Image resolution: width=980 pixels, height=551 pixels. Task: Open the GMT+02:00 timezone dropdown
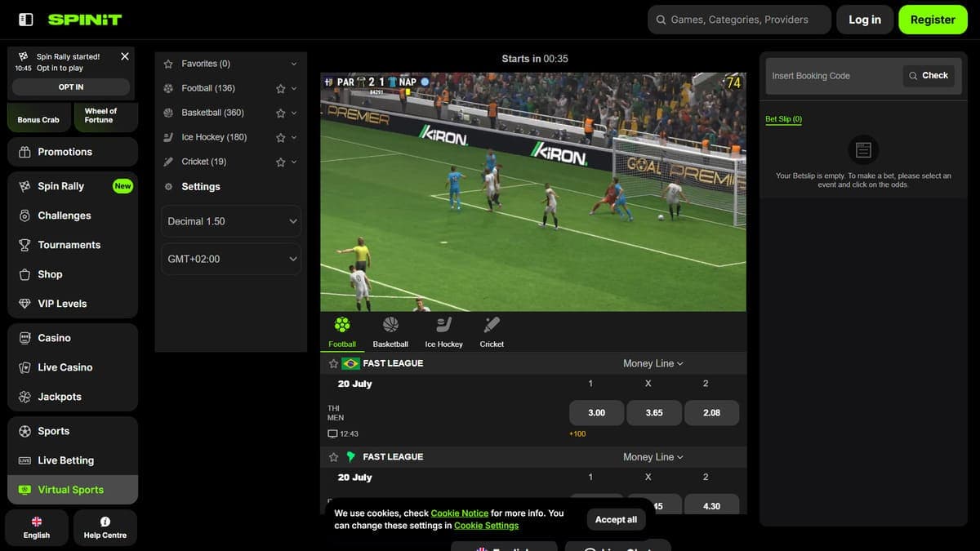(x=231, y=259)
